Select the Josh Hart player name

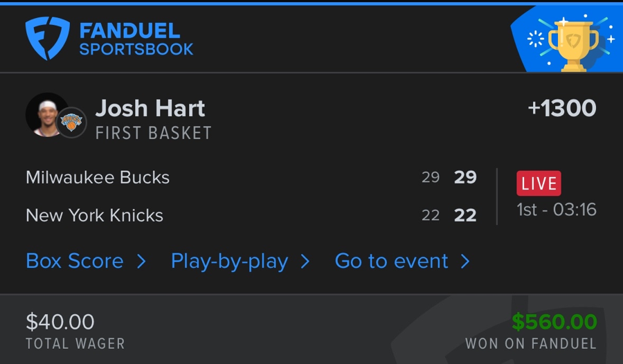point(150,109)
